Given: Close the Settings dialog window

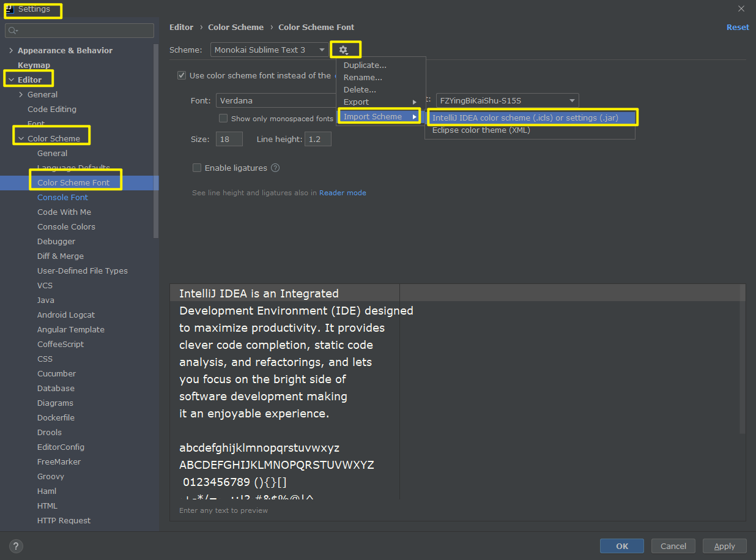Looking at the screenshot, I should (x=741, y=9).
